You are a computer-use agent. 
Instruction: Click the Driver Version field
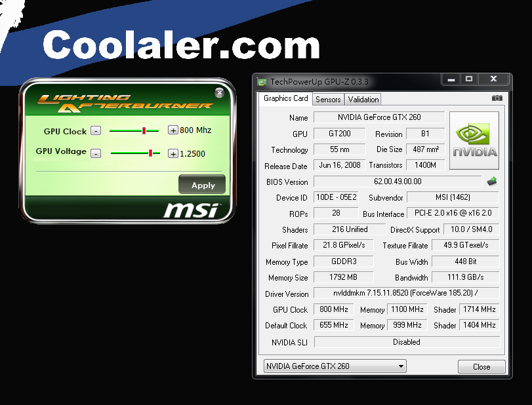pyautogui.click(x=407, y=293)
